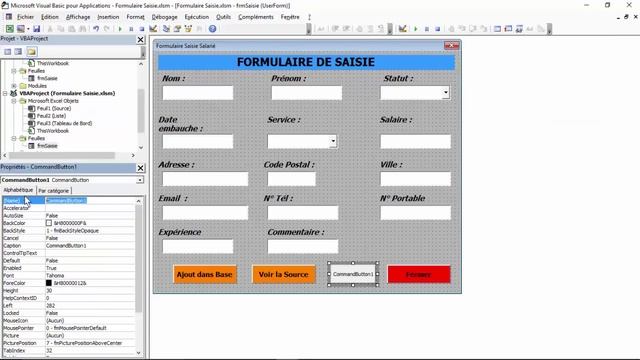Open the Edition menu
Screen dimensions: 640x360
tap(50, 17)
